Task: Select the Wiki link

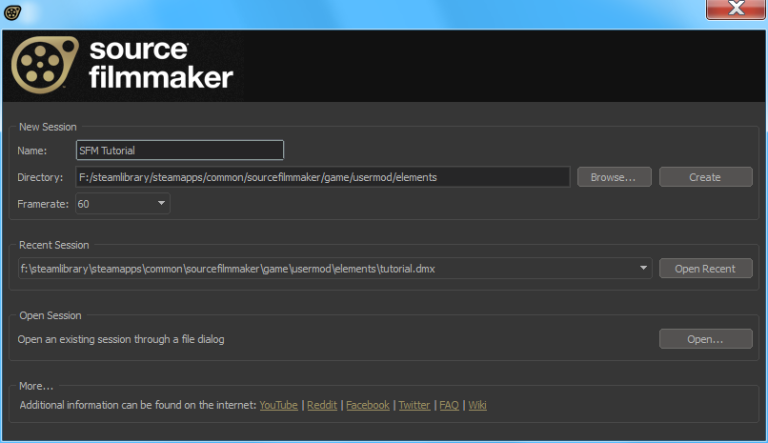Action: tap(477, 405)
